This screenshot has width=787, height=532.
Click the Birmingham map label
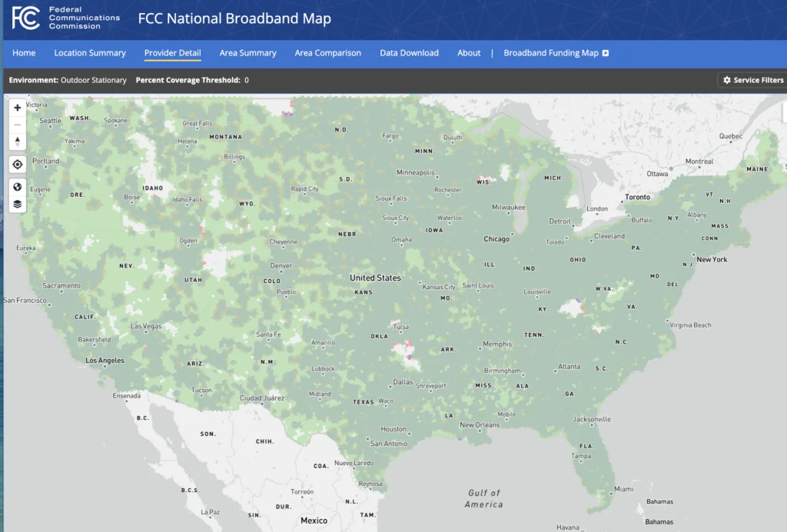tap(503, 371)
